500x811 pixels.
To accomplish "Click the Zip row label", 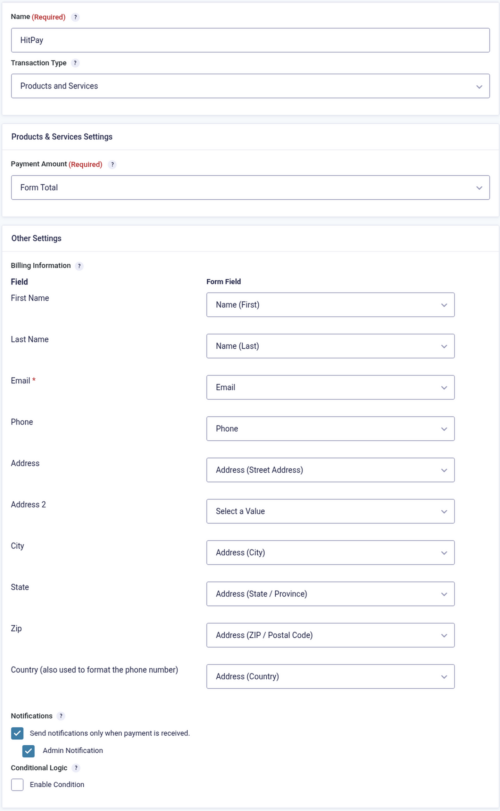I will point(17,629).
